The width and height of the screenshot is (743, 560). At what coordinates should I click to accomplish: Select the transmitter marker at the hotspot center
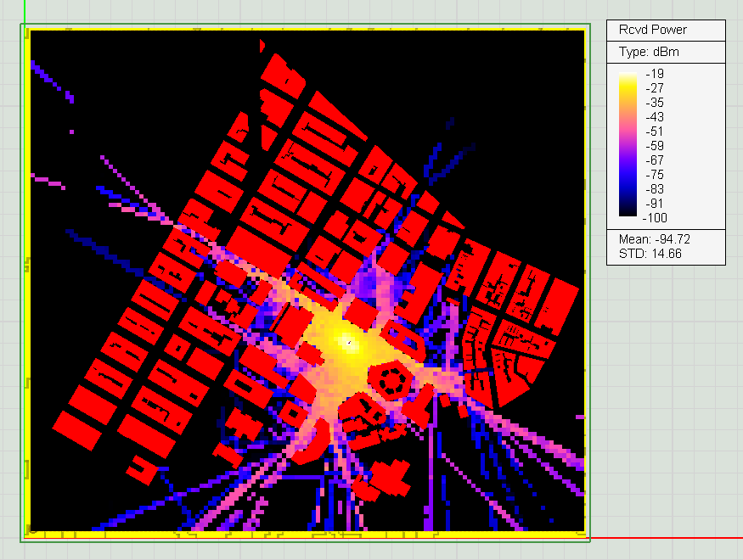349,342
